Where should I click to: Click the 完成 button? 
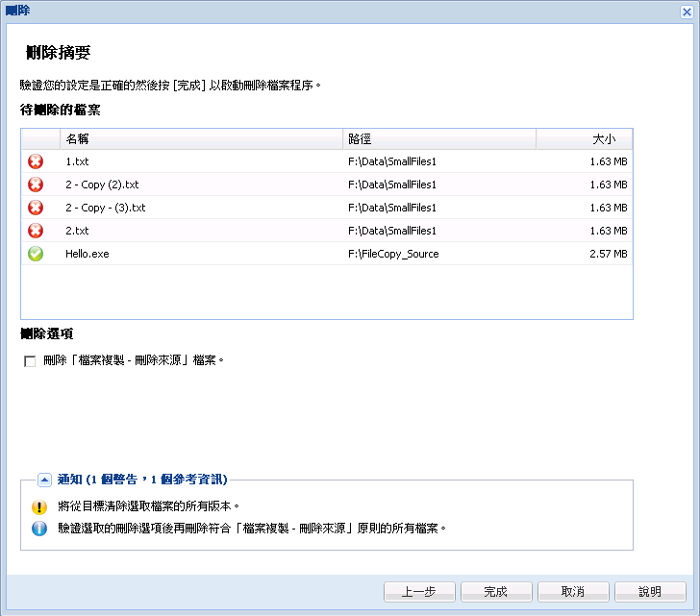(x=496, y=592)
